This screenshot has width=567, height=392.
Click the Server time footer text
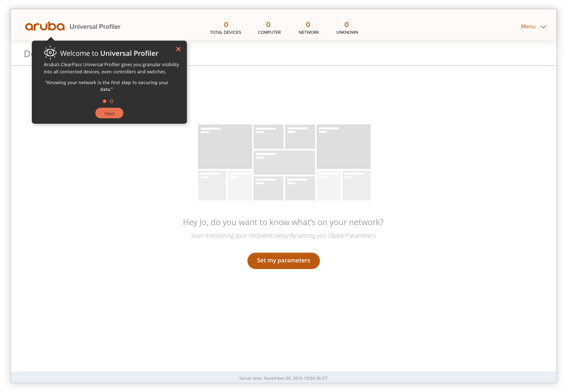click(x=283, y=378)
